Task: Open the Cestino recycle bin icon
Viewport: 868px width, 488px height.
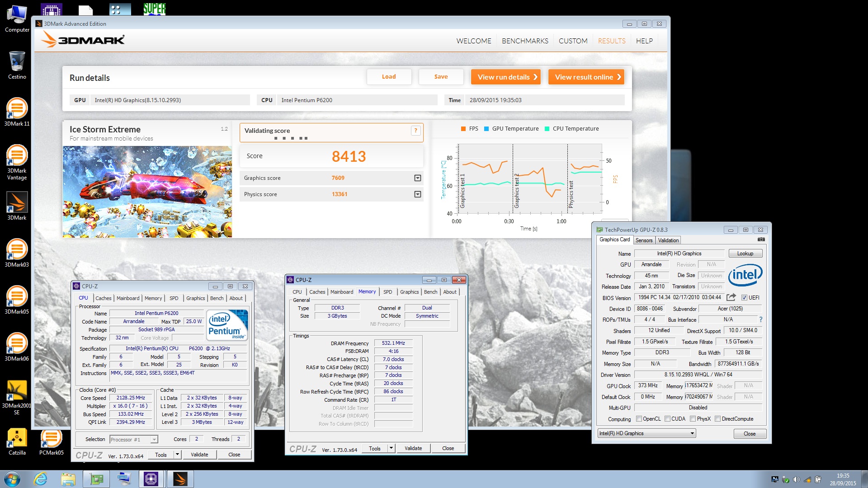Action: [x=17, y=65]
